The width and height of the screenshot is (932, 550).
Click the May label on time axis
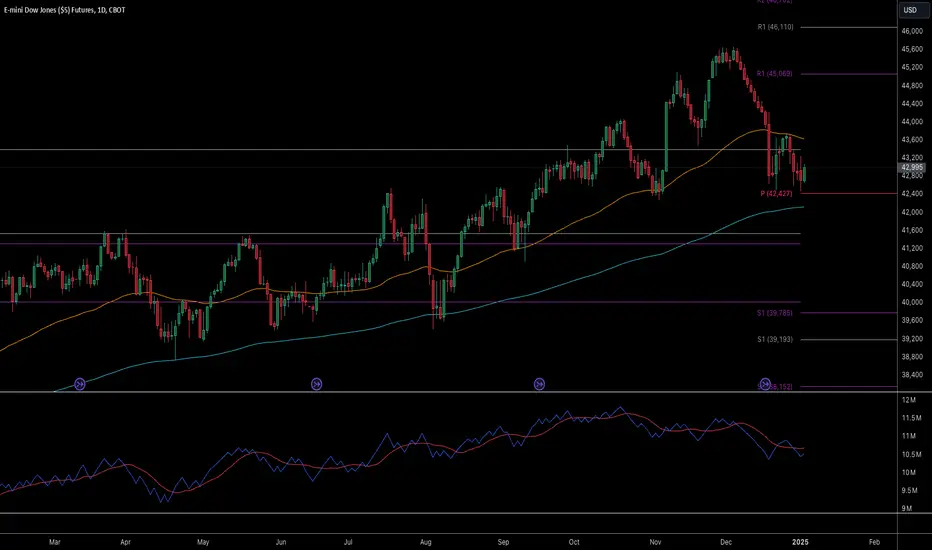203,542
